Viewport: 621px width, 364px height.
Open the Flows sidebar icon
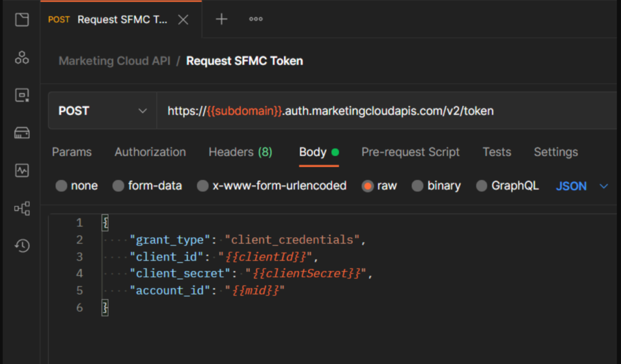tap(22, 208)
